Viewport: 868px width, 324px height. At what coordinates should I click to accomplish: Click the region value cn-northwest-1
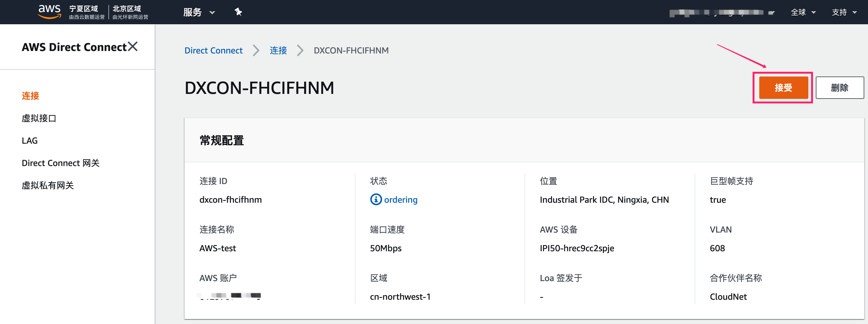(400, 297)
